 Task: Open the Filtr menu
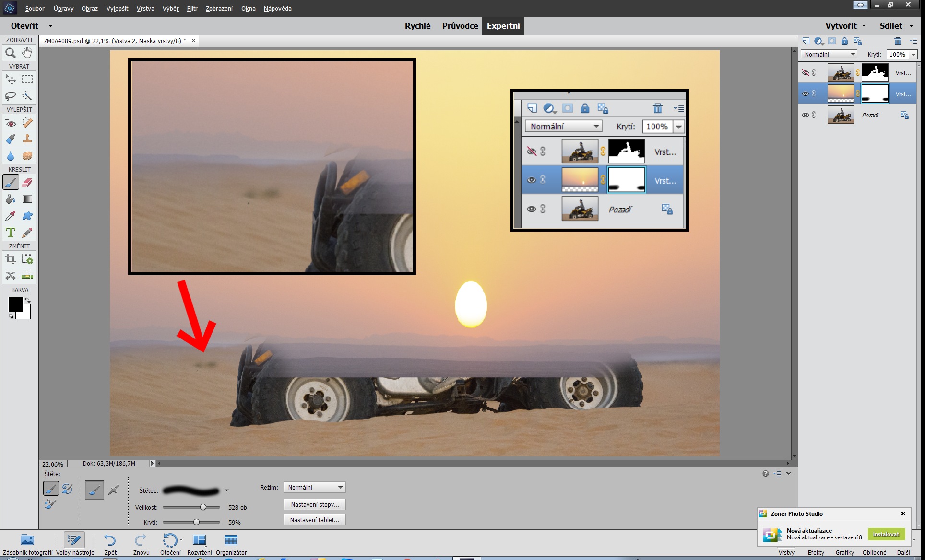pos(192,8)
